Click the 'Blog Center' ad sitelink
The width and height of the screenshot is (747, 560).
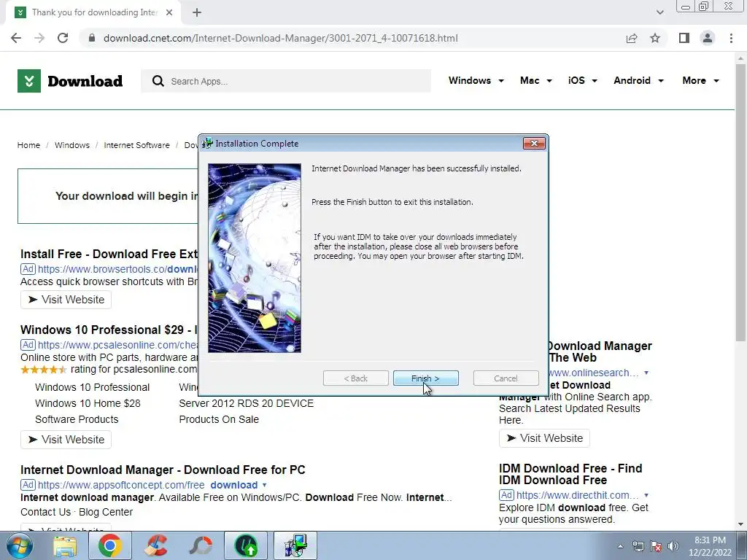(106, 512)
